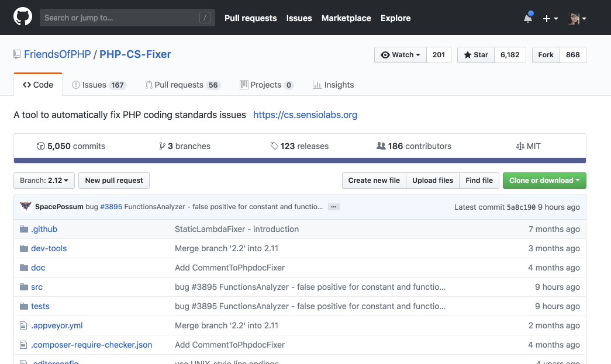
Task: Fork the repository
Action: tap(546, 55)
